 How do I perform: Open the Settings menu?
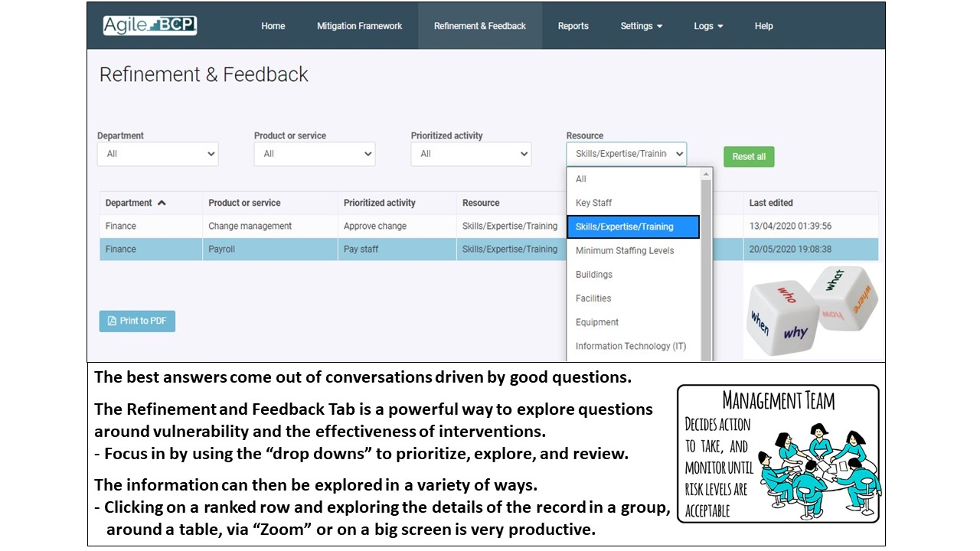tap(641, 26)
